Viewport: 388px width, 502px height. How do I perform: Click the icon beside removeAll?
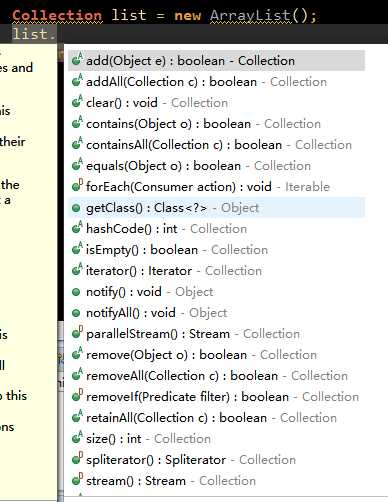pos(77,374)
